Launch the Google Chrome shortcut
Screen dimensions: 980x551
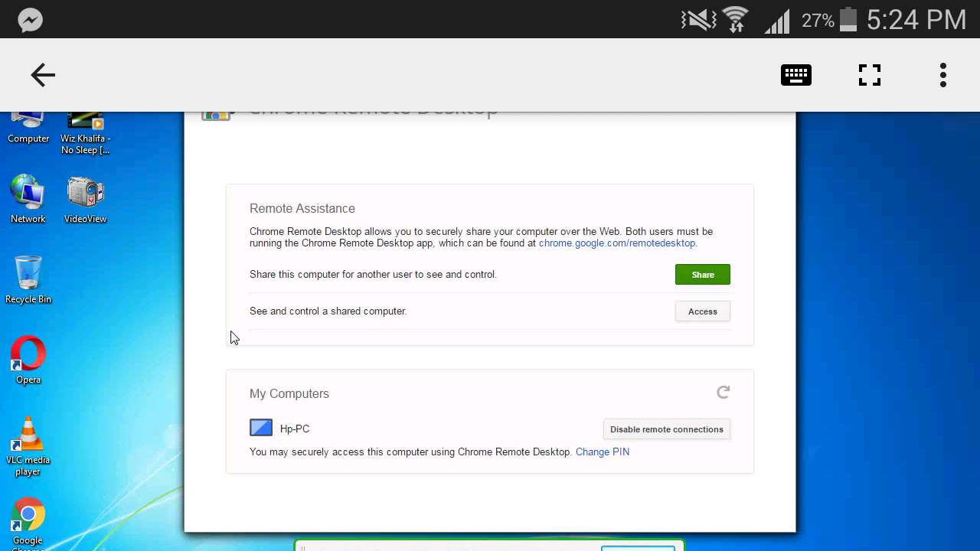click(28, 524)
